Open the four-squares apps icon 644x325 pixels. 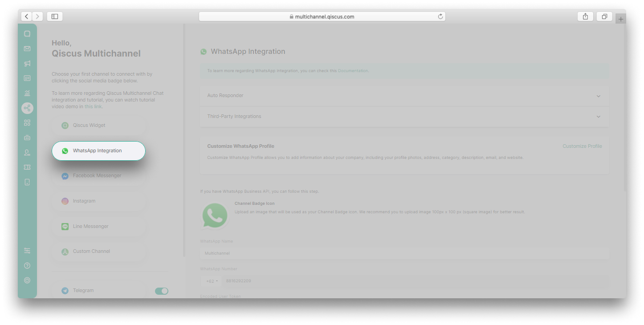tap(27, 122)
